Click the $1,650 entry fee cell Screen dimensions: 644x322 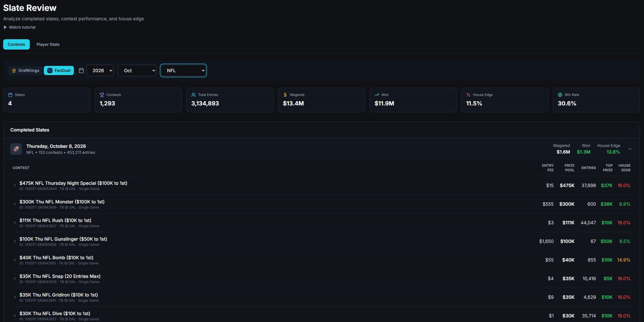(x=546, y=241)
